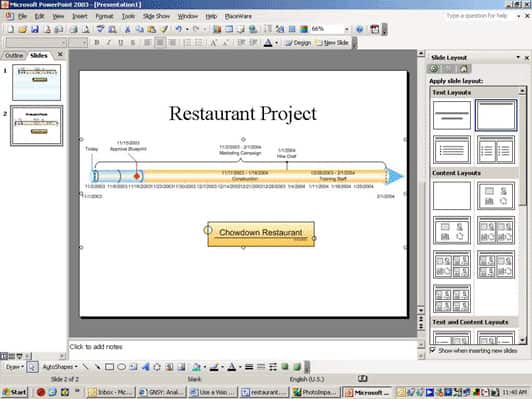Click the Open folder icon in toolbar
The width and height of the screenshot is (532, 399).
click(x=23, y=29)
